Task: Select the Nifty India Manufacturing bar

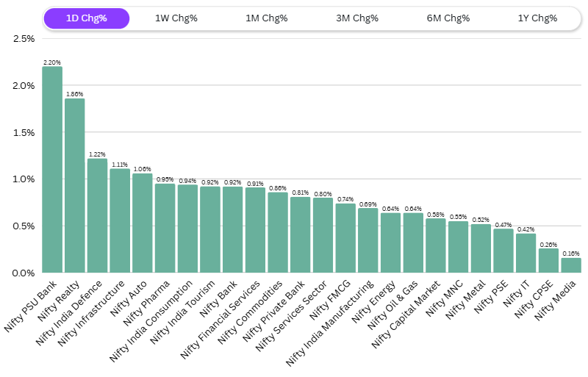Action: [x=368, y=240]
